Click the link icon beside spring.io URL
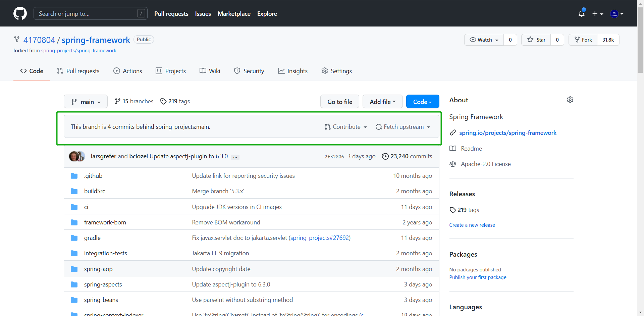This screenshot has width=644, height=316. [453, 133]
